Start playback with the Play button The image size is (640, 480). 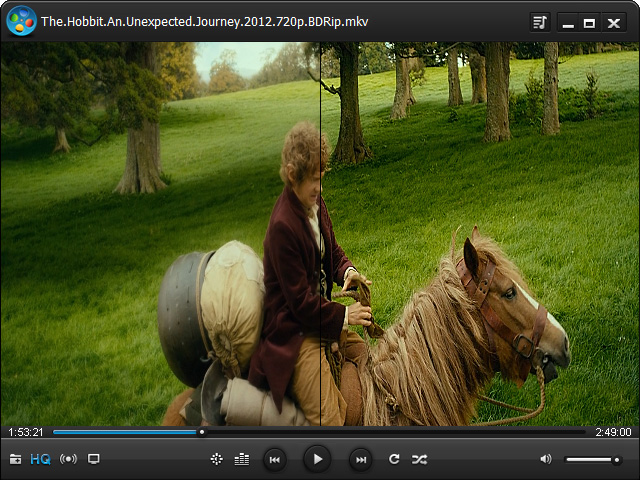pyautogui.click(x=317, y=459)
